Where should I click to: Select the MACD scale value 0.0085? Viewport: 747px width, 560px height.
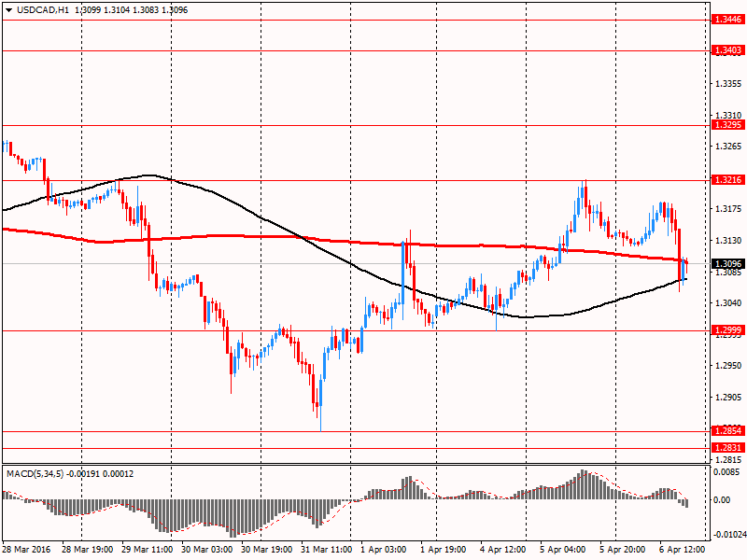pos(726,472)
